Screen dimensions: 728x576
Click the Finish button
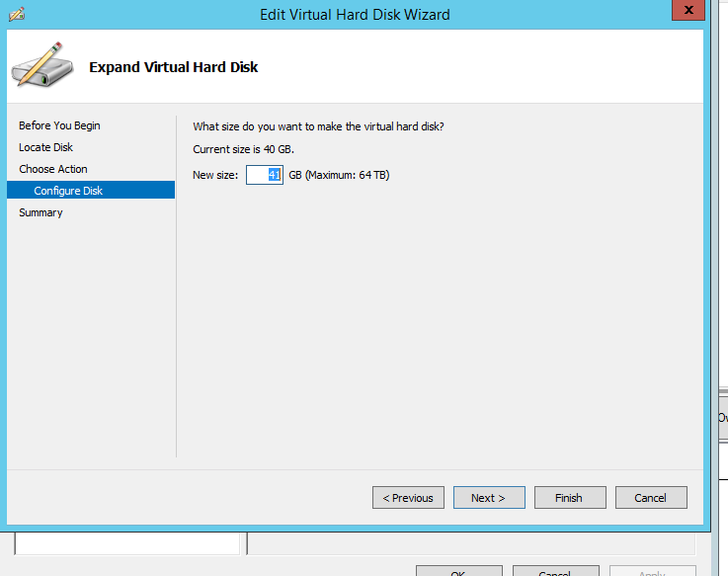pyautogui.click(x=569, y=498)
